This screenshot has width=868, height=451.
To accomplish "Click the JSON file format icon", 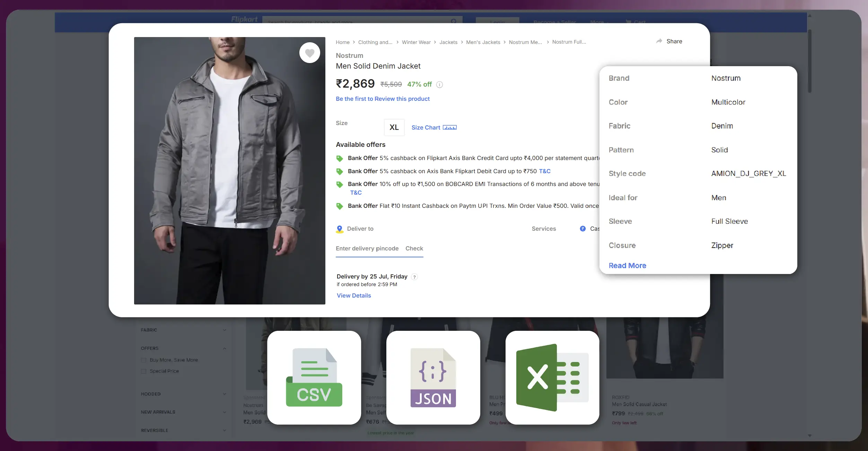I will click(433, 378).
